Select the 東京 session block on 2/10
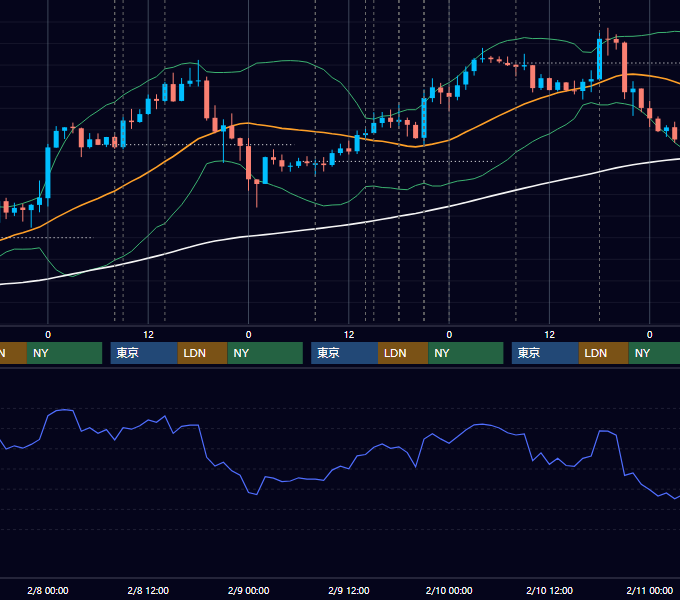The height and width of the screenshot is (600, 680). [x=545, y=353]
